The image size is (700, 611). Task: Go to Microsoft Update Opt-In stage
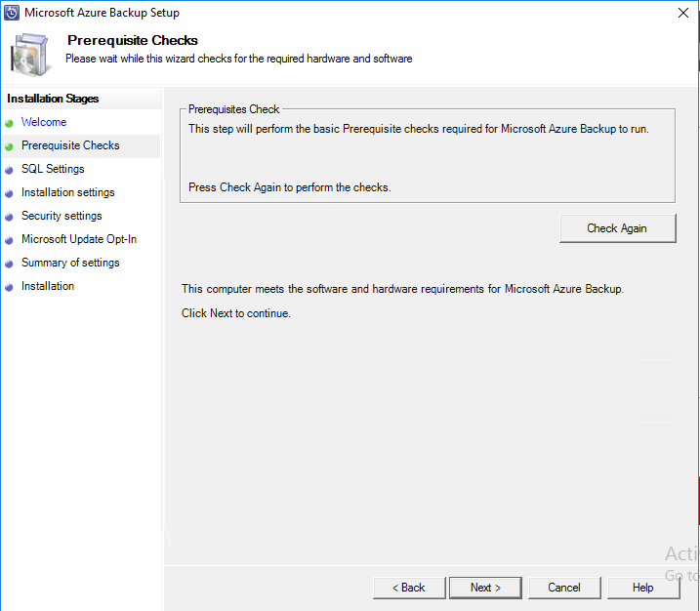79,239
